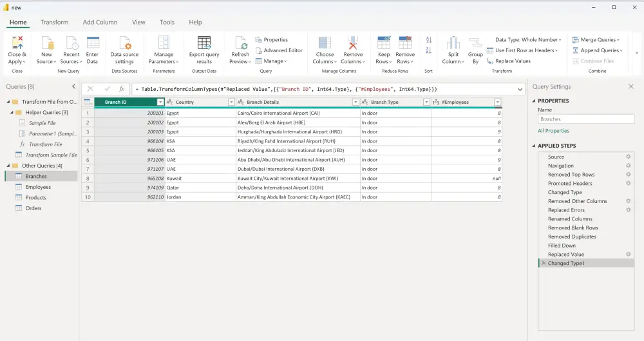Select the Orders query
The height and width of the screenshot is (341, 644).
tap(33, 208)
